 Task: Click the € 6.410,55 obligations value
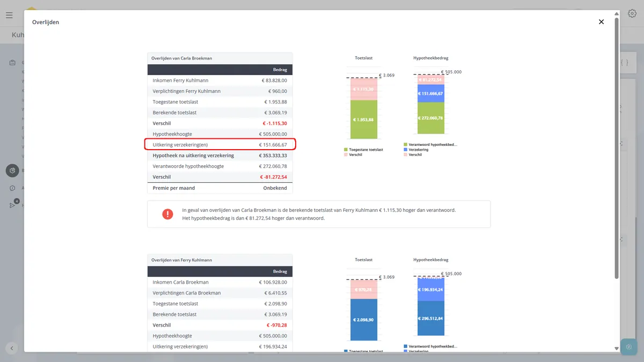[276, 293]
